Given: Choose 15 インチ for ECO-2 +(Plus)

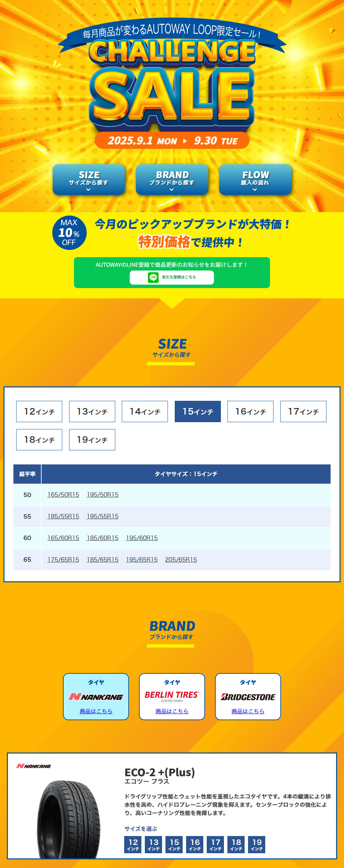Looking at the screenshot, I should click(174, 844).
